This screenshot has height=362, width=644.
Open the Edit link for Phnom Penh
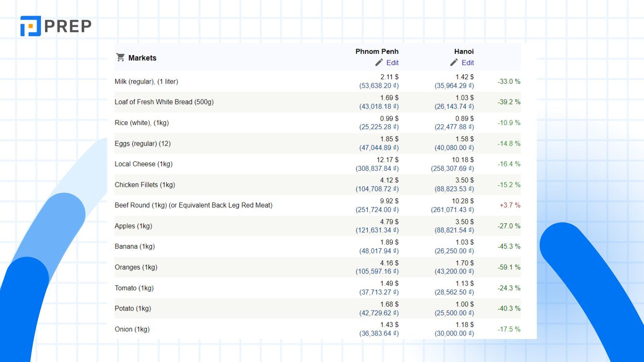(x=392, y=63)
